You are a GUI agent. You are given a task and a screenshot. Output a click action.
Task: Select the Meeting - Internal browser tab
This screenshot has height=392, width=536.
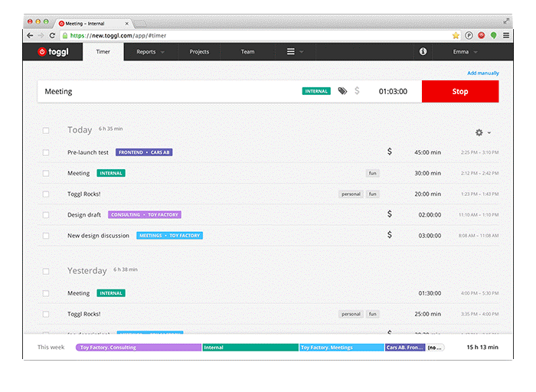93,24
